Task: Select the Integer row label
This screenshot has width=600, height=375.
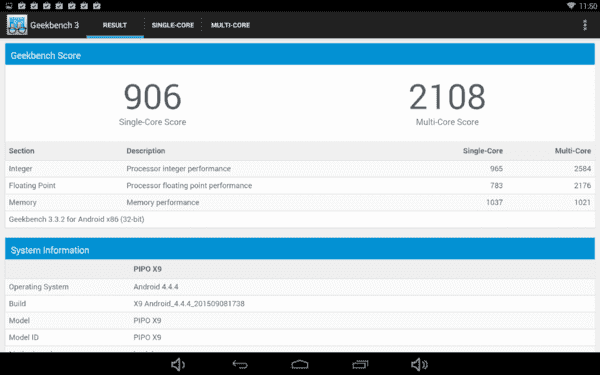Action: point(20,169)
